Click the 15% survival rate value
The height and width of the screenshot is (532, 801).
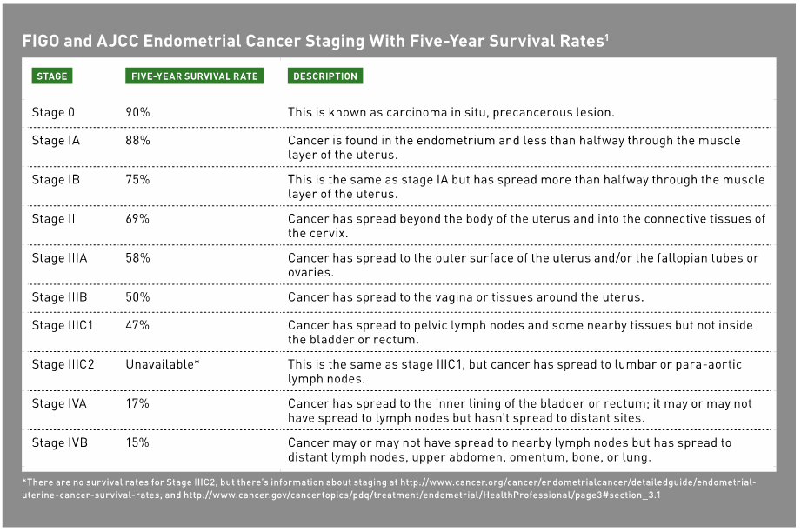point(137,442)
